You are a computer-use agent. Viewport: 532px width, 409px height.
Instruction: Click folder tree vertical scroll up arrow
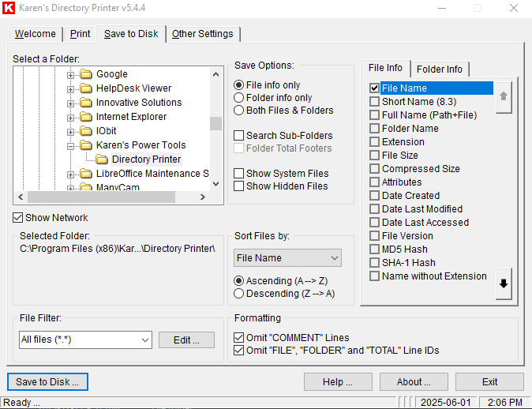click(x=215, y=74)
